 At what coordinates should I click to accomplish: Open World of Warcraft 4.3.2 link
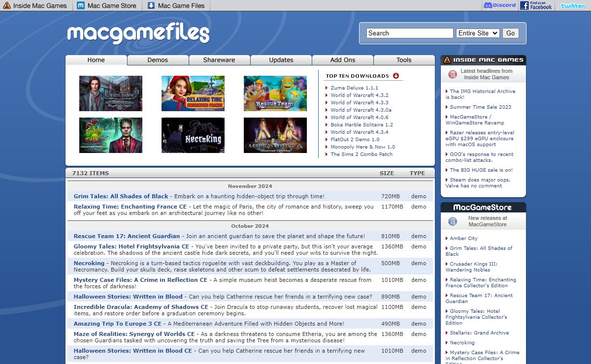click(360, 95)
